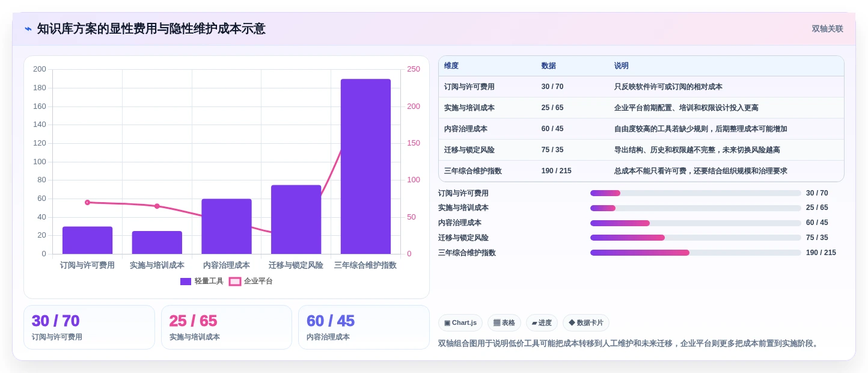Click the first pink line data point
The width and height of the screenshot is (868, 373).
click(x=87, y=203)
